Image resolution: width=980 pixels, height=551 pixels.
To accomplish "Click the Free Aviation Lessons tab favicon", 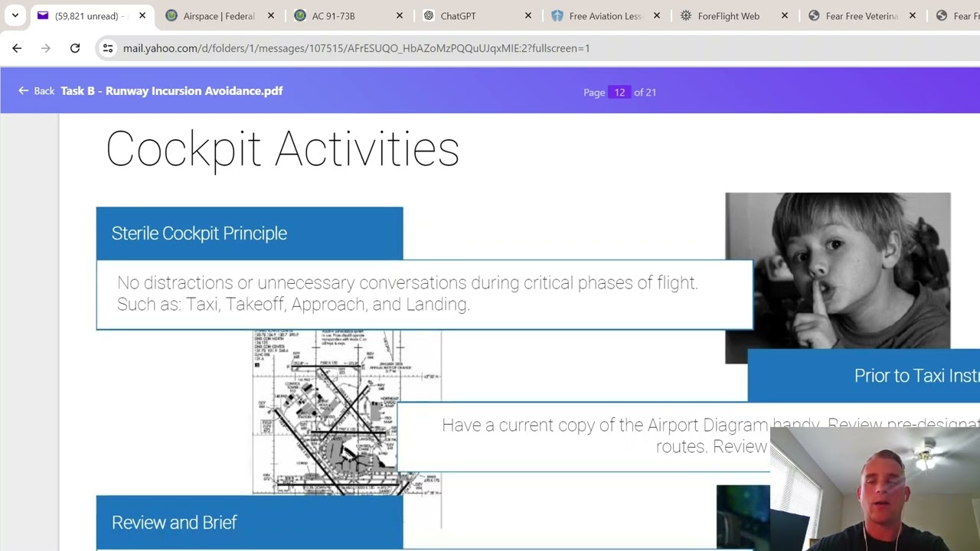I will [x=557, y=16].
